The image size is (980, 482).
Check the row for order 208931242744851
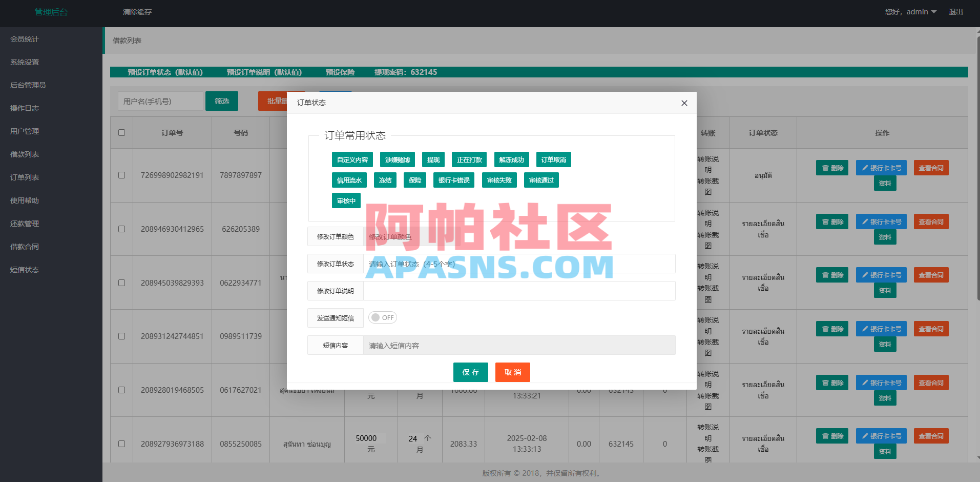(121, 336)
